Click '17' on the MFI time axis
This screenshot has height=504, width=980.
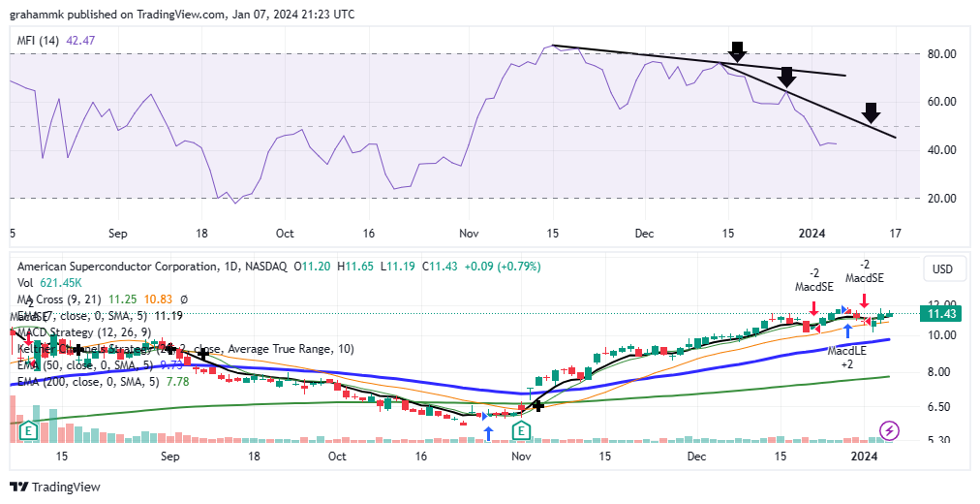tap(896, 234)
